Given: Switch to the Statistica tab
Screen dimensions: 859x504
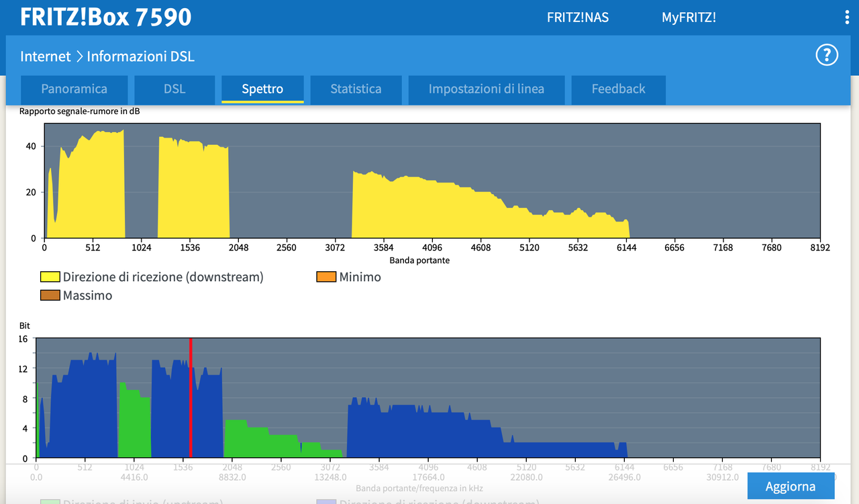Looking at the screenshot, I should (356, 89).
